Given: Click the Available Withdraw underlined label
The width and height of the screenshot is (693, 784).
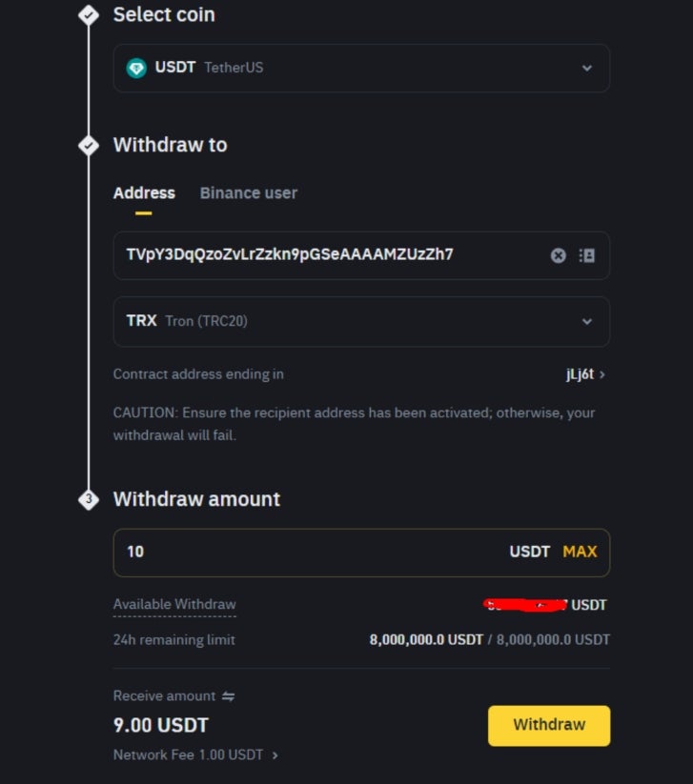Looking at the screenshot, I should point(174,605).
